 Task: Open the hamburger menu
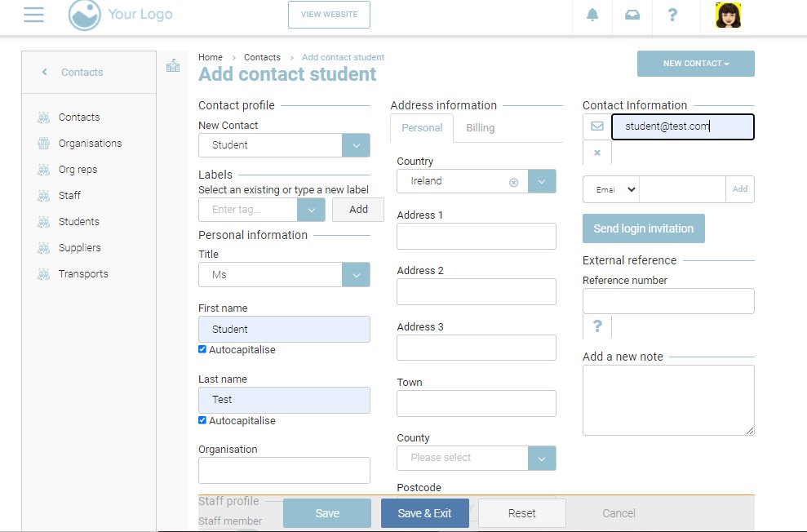click(x=33, y=15)
